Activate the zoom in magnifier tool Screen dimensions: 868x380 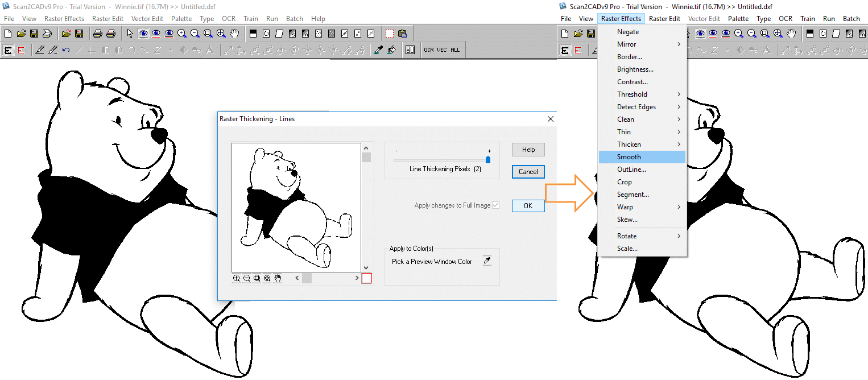[x=182, y=33]
